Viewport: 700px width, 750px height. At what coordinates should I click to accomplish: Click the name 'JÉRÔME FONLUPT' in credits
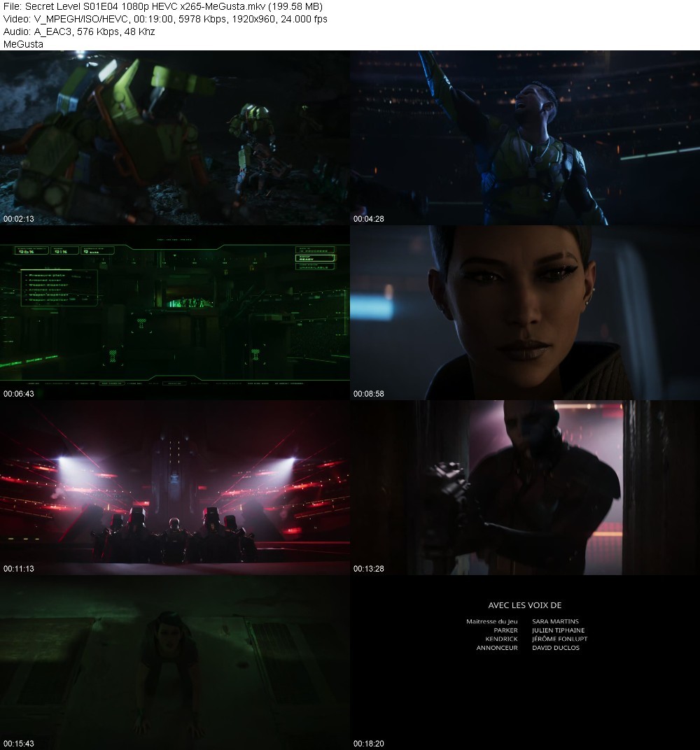tap(560, 639)
